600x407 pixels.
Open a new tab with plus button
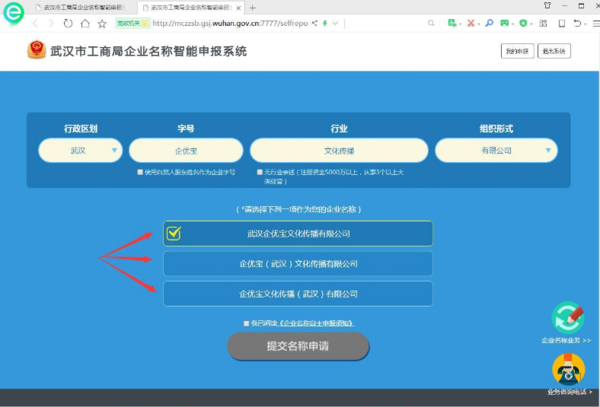click(x=253, y=8)
